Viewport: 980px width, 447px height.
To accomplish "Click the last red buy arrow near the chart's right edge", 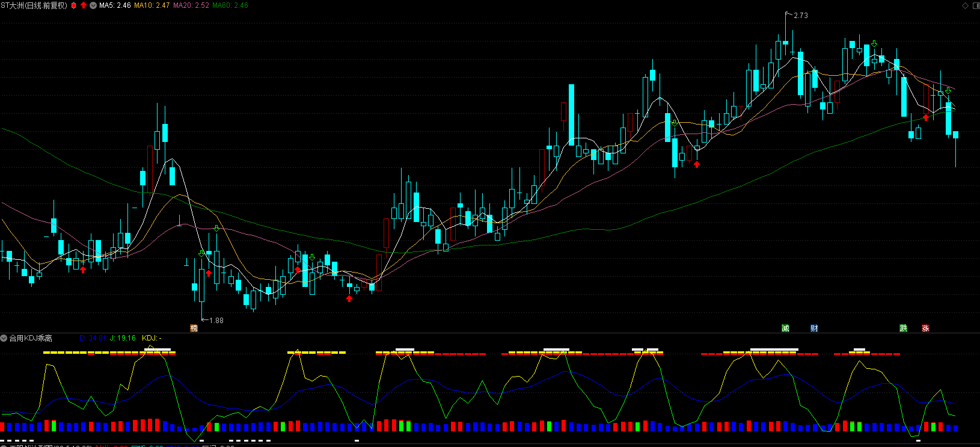I will [x=926, y=117].
